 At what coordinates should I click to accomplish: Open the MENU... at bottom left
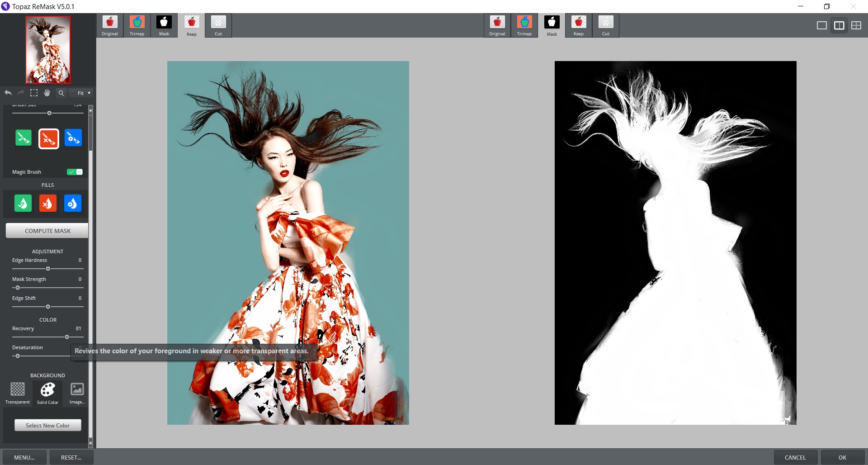(x=24, y=457)
